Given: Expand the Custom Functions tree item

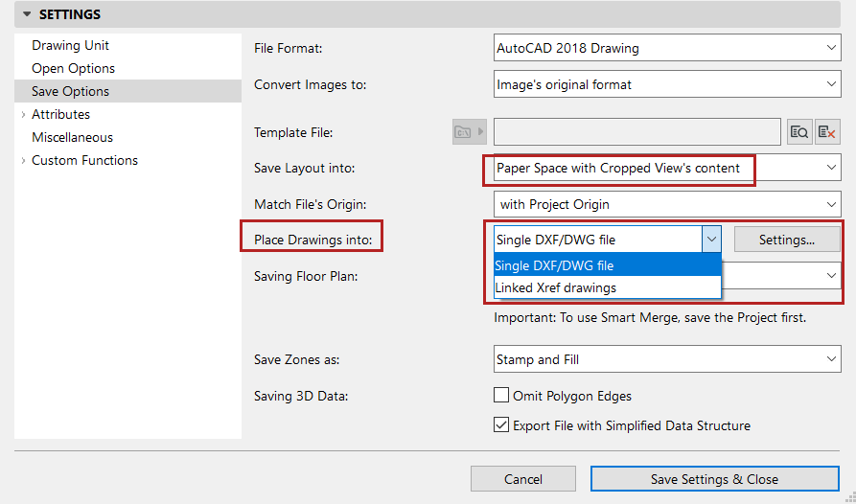Looking at the screenshot, I should coord(23,161).
